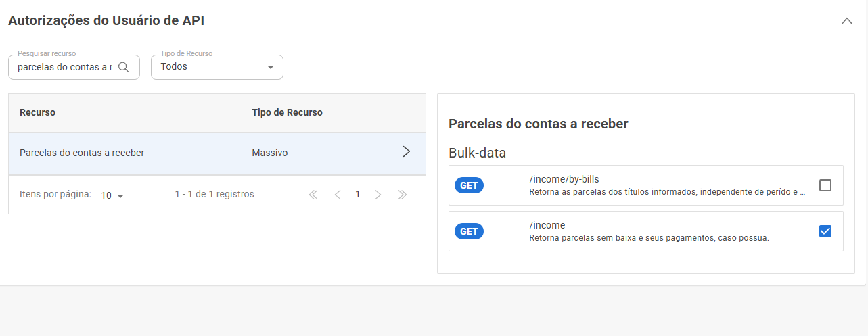Jump to last page of results

tap(403, 195)
